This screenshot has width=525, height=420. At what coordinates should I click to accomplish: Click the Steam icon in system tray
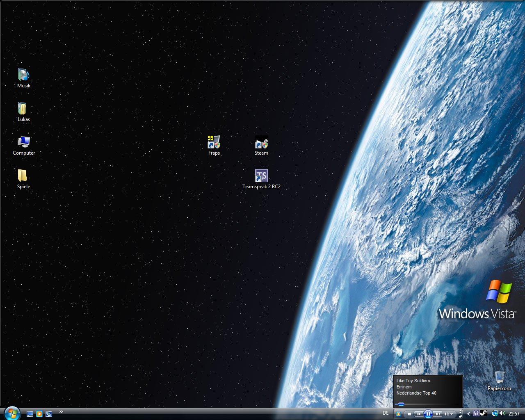pos(484,413)
